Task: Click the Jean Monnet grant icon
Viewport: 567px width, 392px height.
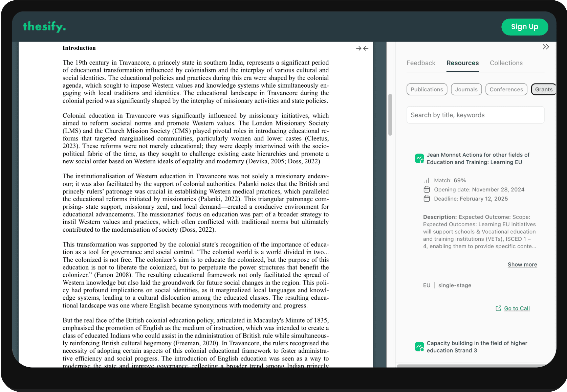Action: [x=419, y=158]
